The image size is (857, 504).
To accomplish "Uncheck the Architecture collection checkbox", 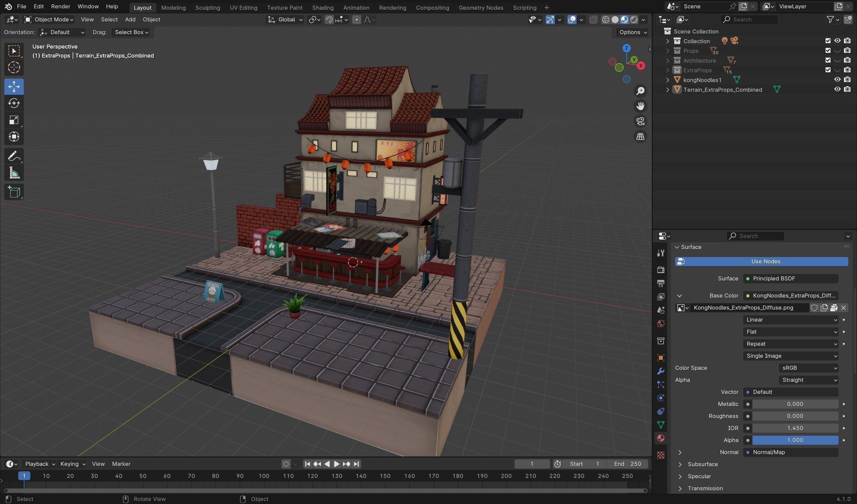I will [x=828, y=60].
